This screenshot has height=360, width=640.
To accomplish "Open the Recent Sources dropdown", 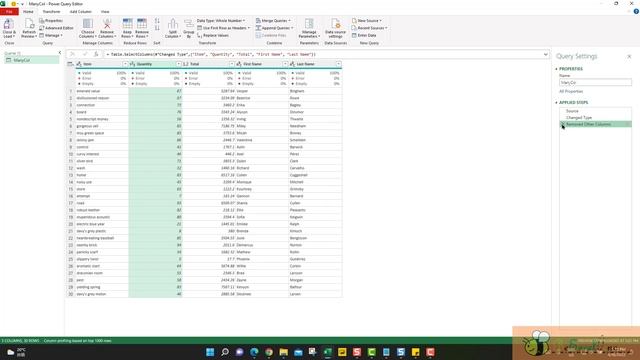I will [x=369, y=28].
